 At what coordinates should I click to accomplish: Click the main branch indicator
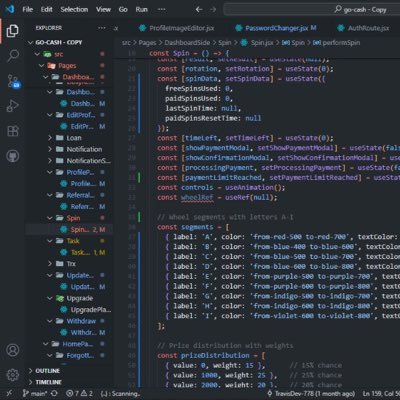tap(35, 394)
